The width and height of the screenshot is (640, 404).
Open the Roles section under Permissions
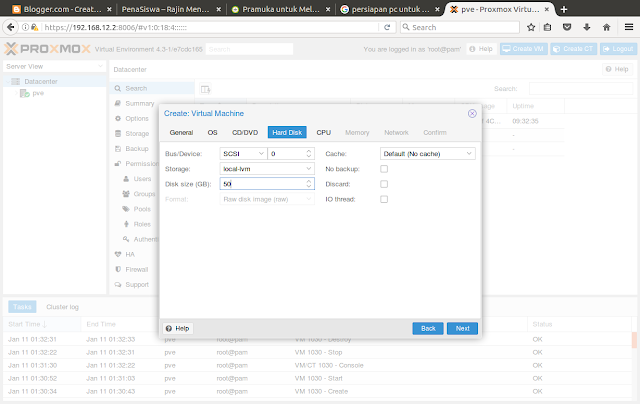[x=142, y=224]
